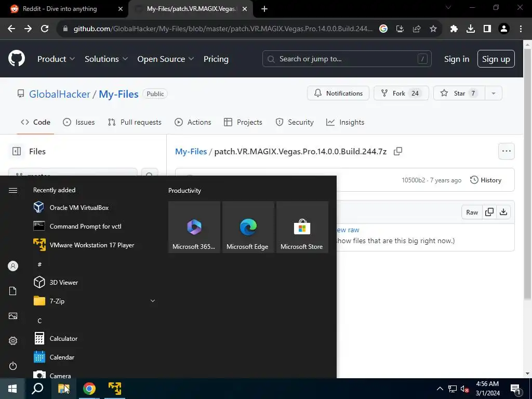
Task: Switch to the Issues tab
Action: pyautogui.click(x=79, y=122)
